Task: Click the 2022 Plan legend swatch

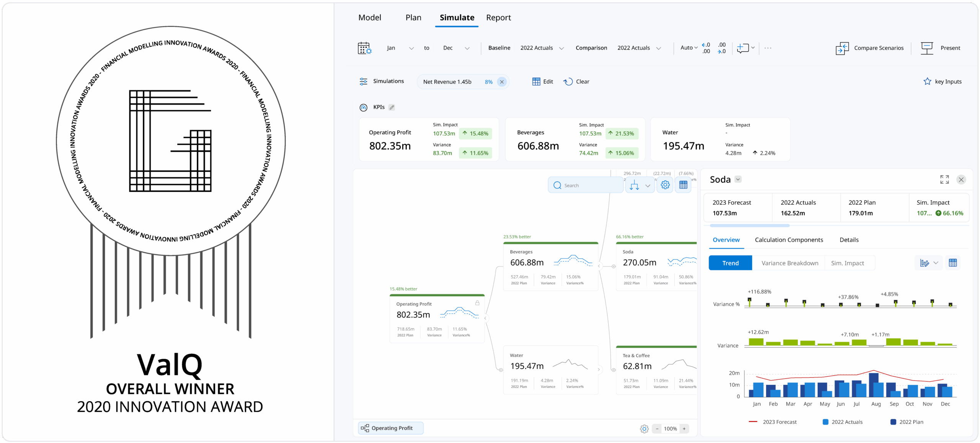Action: 893,422
